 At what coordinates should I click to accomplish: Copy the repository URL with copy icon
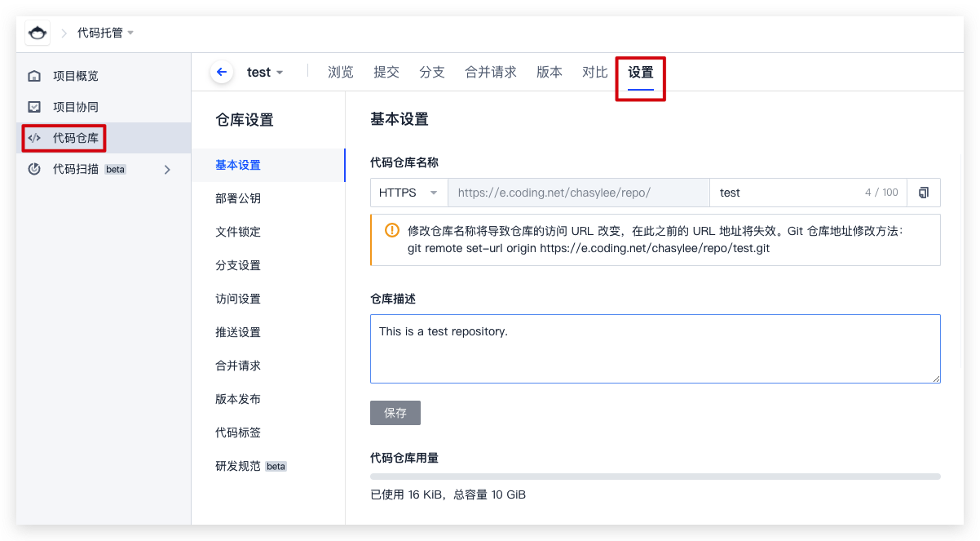pyautogui.click(x=924, y=193)
